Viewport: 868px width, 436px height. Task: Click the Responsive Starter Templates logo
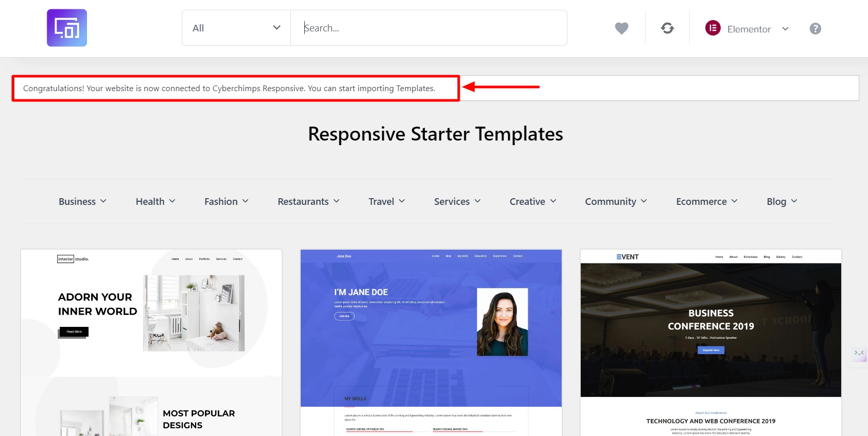tap(67, 28)
